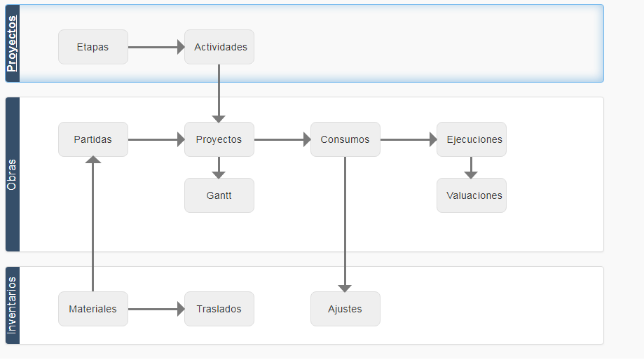Click the Valuaciones box
Image resolution: width=644 pixels, height=360 pixels.
pyautogui.click(x=472, y=195)
